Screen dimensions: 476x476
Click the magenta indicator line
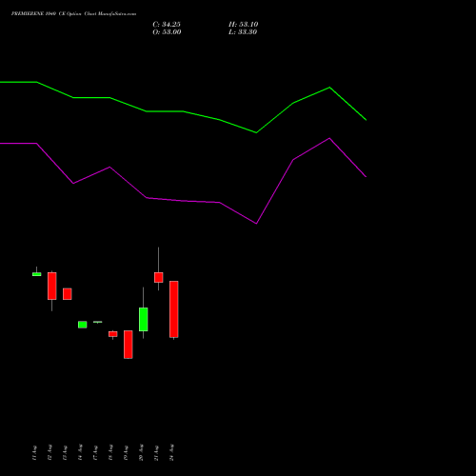[183, 201]
